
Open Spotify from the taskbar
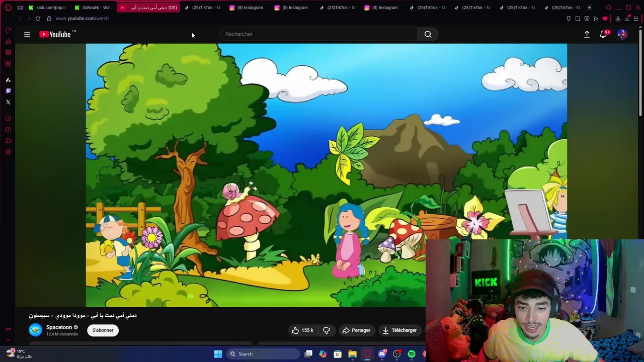click(x=412, y=354)
